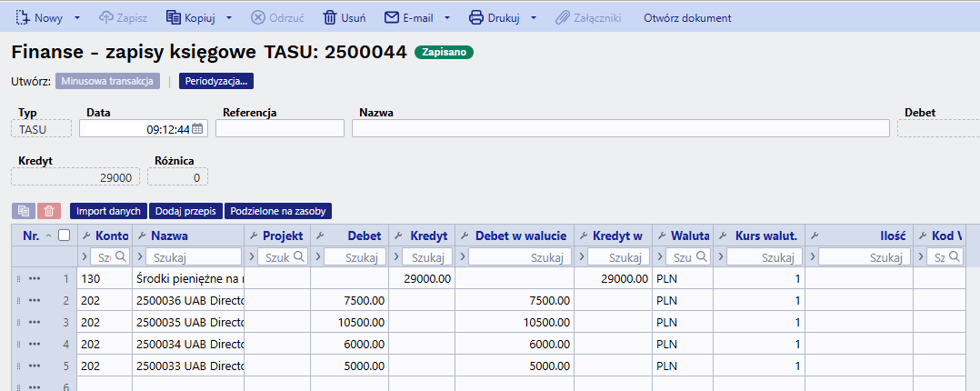This screenshot has width=980, height=391.
Task: Open the three-dots menu on row 2
Action: coord(35,300)
